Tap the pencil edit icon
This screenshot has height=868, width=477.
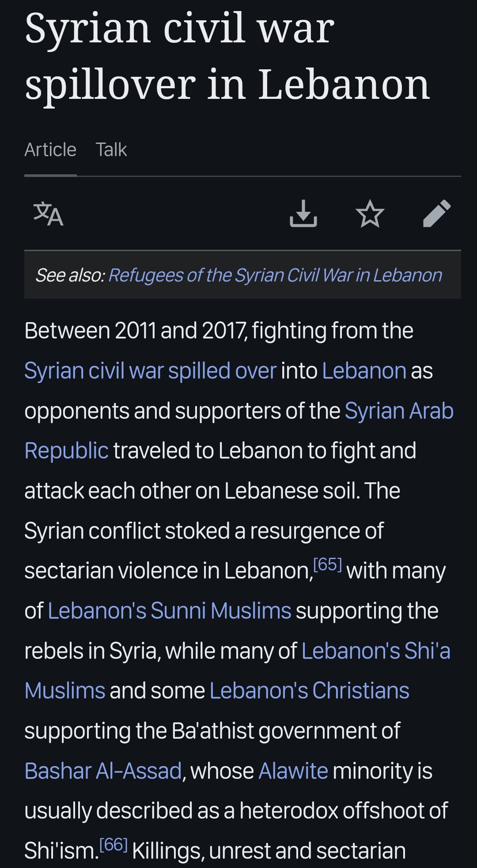pos(437,214)
